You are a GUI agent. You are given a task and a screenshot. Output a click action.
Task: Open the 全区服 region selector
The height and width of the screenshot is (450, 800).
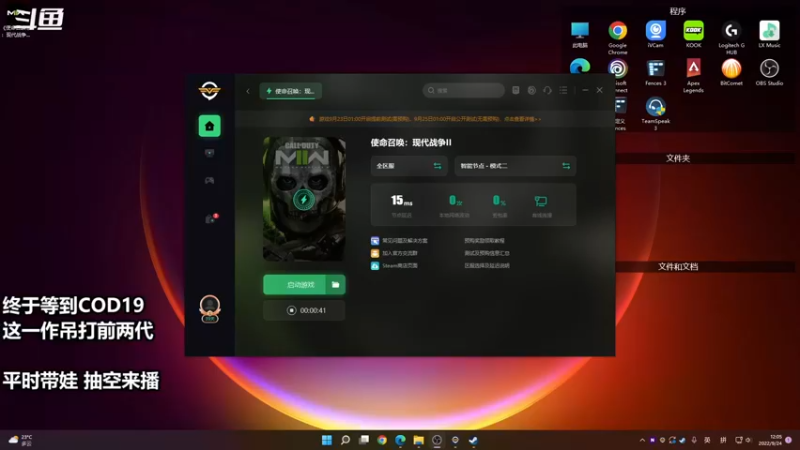(409, 166)
